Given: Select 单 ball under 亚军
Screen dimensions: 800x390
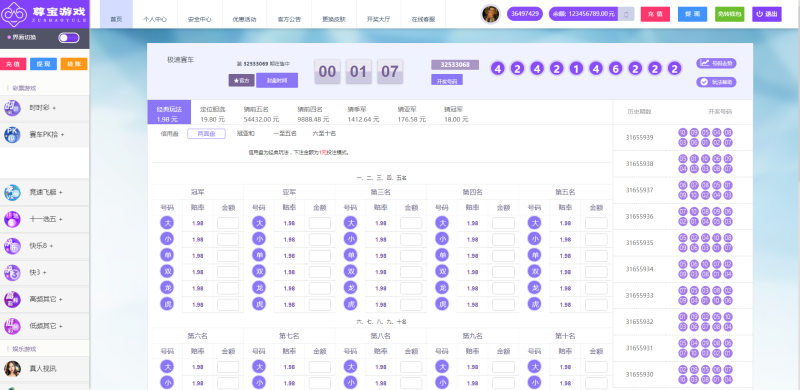Looking at the screenshot, I should (x=259, y=255).
